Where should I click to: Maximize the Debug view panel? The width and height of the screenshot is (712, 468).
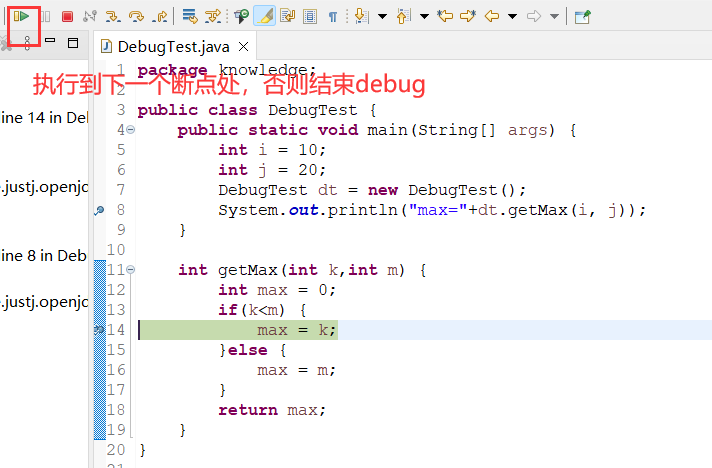coord(73,43)
